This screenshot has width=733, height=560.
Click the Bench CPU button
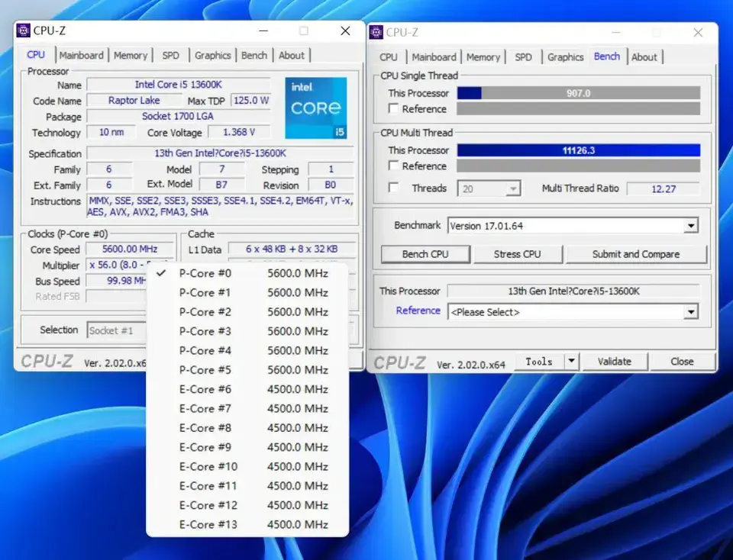point(425,254)
